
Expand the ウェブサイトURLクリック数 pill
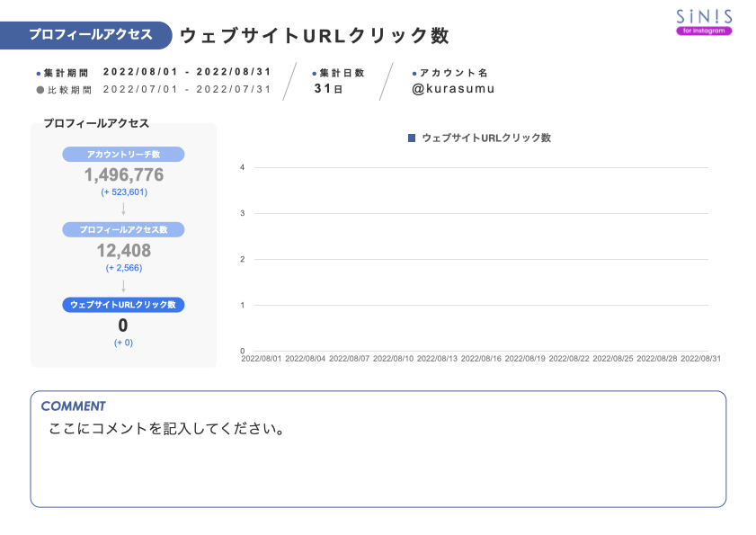coord(124,305)
